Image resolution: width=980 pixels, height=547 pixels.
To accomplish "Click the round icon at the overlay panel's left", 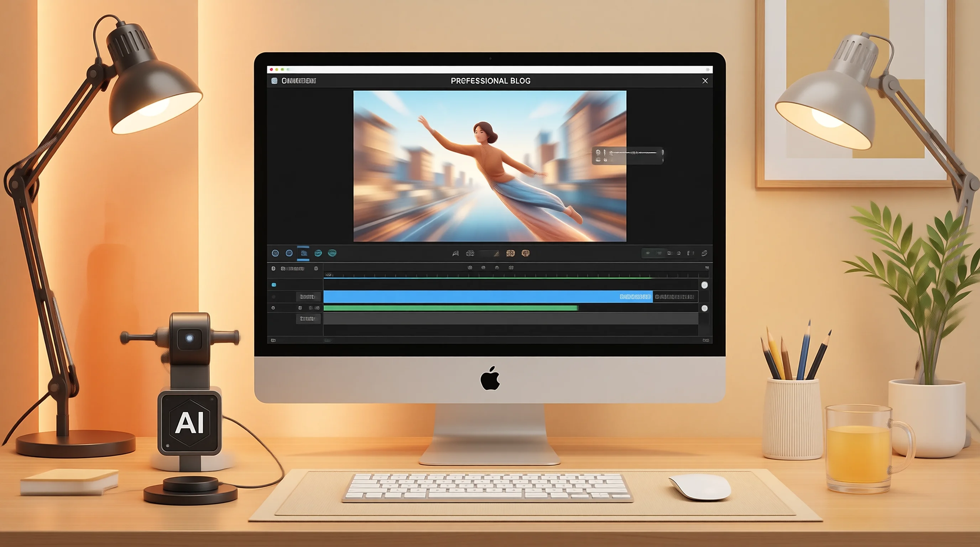I will 598,152.
